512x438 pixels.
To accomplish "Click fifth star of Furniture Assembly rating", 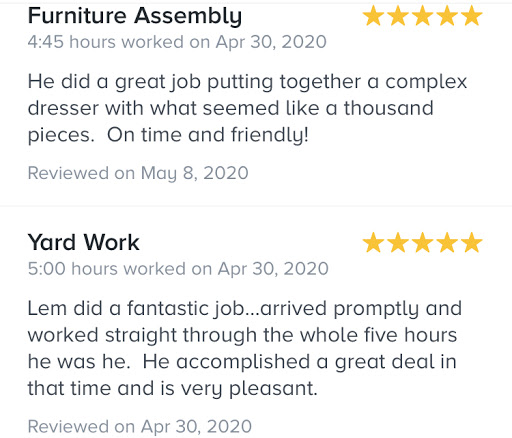I will pyautogui.click(x=472, y=16).
